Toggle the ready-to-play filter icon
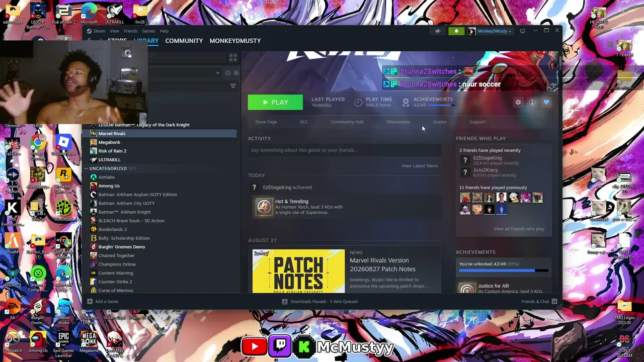This screenshot has width=644, height=362. tap(236, 73)
